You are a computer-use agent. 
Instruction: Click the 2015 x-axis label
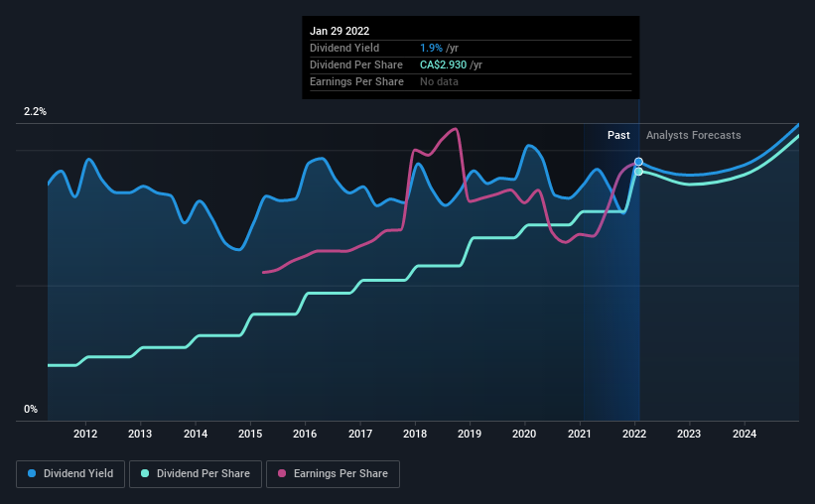click(250, 434)
